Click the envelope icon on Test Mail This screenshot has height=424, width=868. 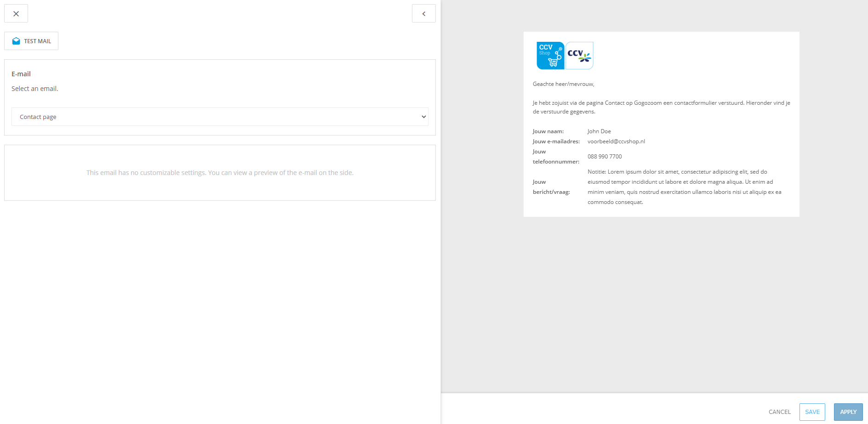tap(16, 41)
